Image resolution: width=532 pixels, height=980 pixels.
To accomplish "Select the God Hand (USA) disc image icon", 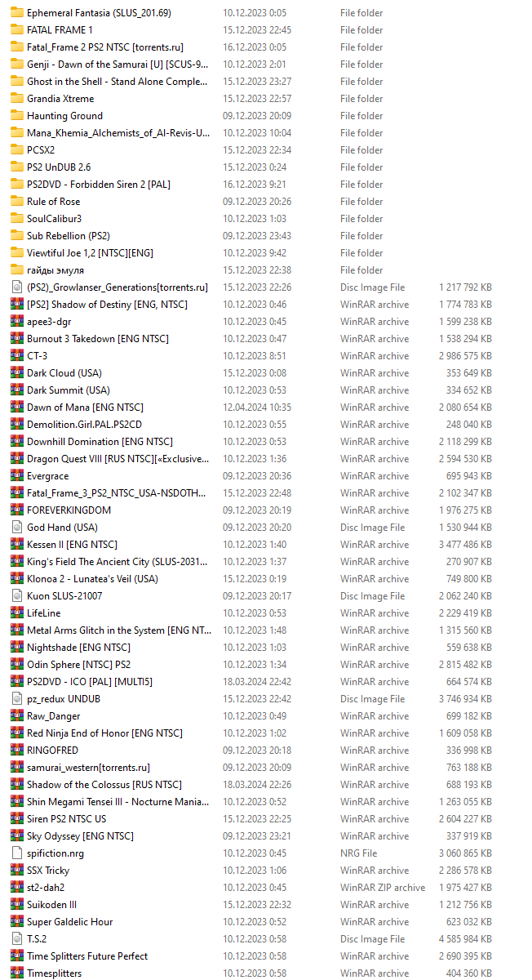I will coord(17,528).
